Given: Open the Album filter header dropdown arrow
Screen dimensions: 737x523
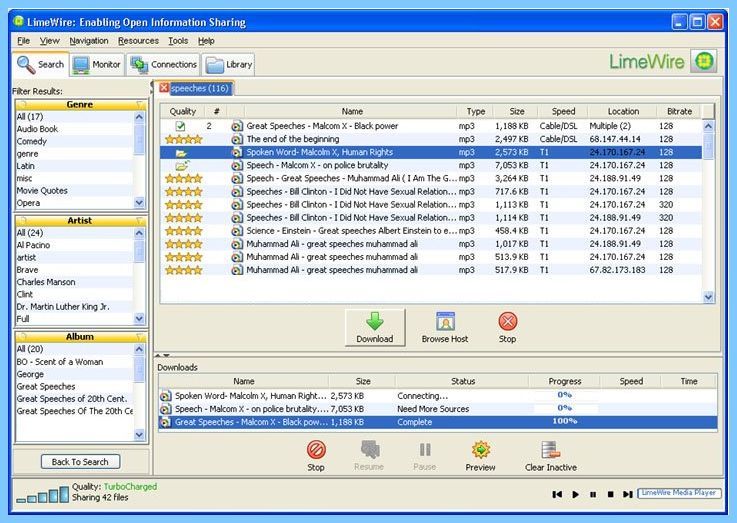Looking at the screenshot, I should (x=140, y=336).
